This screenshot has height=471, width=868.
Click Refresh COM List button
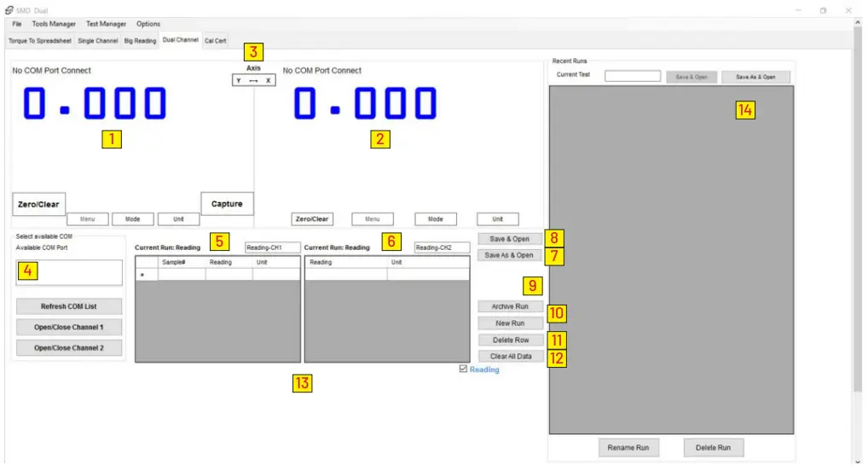(69, 306)
